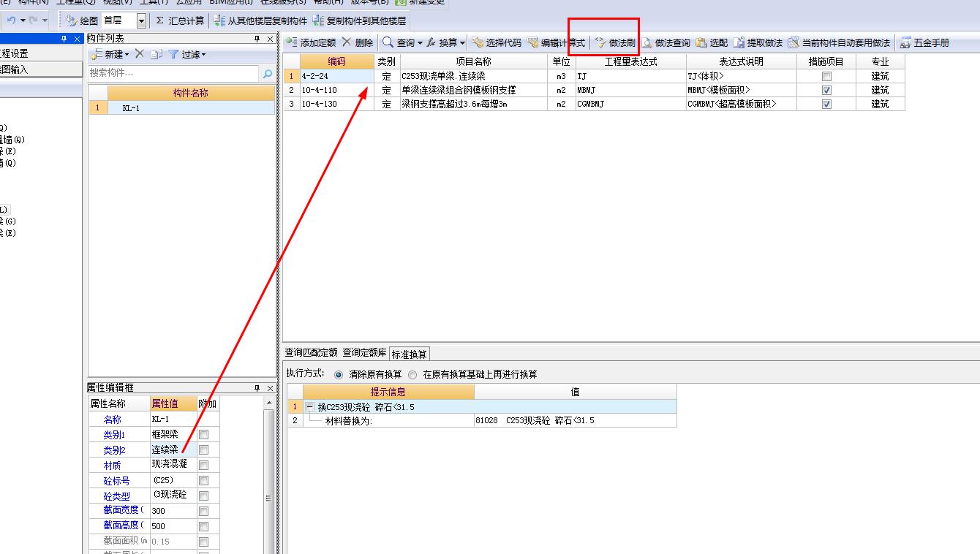
Task: Click the 提示信息 column header
Action: [x=388, y=392]
